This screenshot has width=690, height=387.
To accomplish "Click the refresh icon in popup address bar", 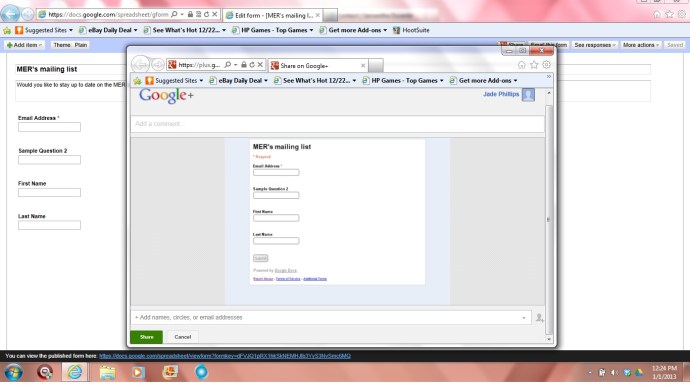I will (x=252, y=65).
